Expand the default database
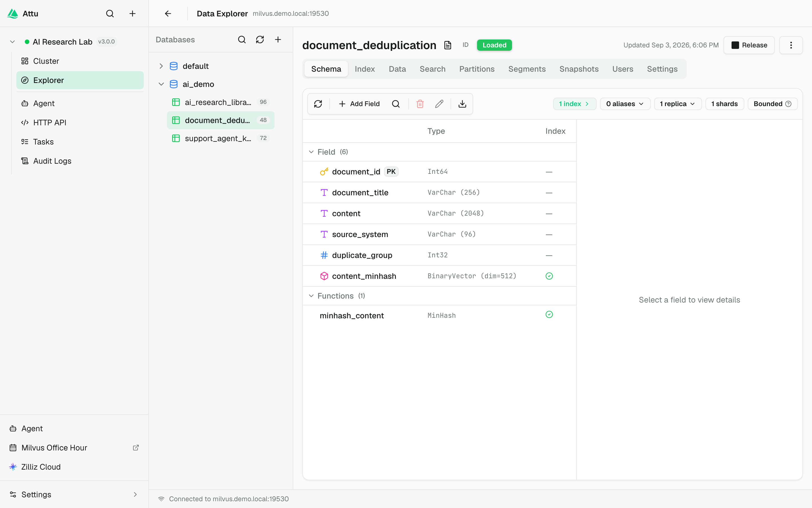 (161, 66)
